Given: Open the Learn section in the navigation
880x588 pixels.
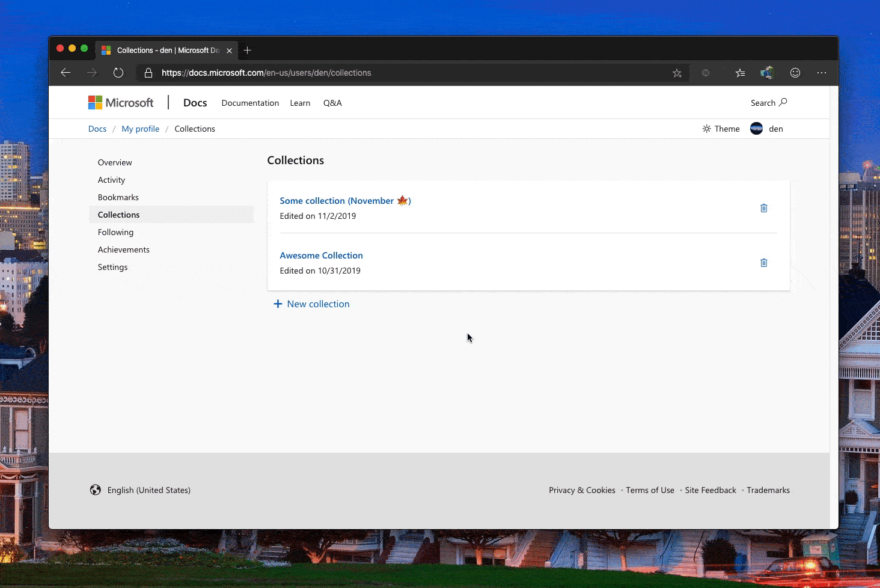Looking at the screenshot, I should [x=300, y=103].
